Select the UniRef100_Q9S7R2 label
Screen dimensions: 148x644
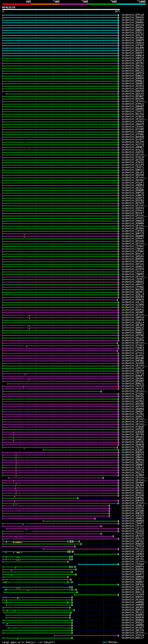pyautogui.click(x=133, y=63)
